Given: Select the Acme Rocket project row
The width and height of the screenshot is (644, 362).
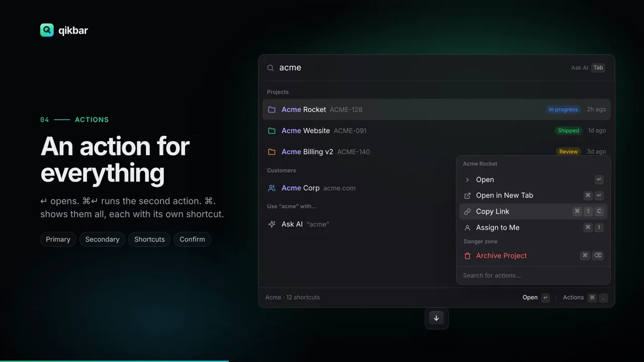Looking at the screenshot, I should point(436,110).
